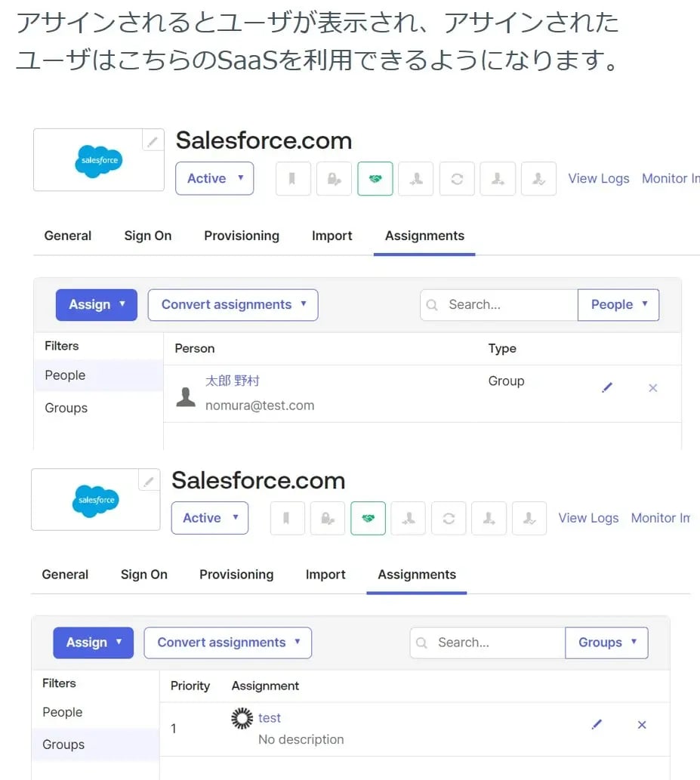
Task: Open the 太郎 野村 user link
Action: [x=233, y=381]
